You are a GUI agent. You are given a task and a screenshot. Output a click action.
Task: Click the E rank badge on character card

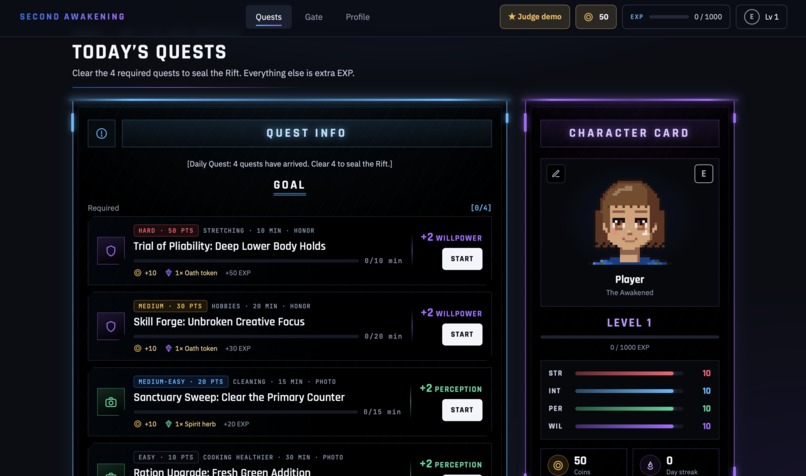[704, 174]
